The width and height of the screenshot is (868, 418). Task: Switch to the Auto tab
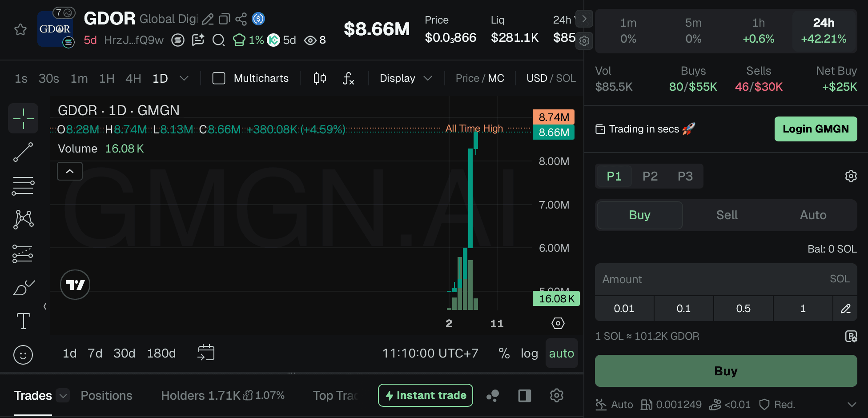(x=813, y=215)
